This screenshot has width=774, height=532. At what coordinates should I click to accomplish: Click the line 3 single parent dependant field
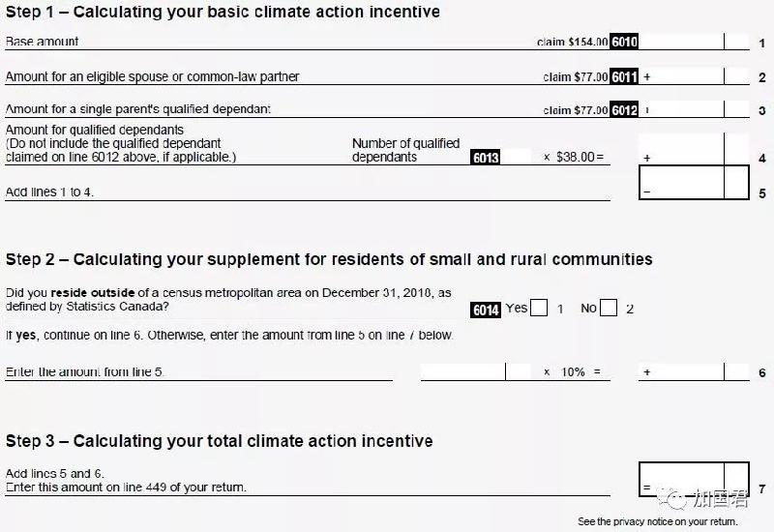(x=694, y=109)
